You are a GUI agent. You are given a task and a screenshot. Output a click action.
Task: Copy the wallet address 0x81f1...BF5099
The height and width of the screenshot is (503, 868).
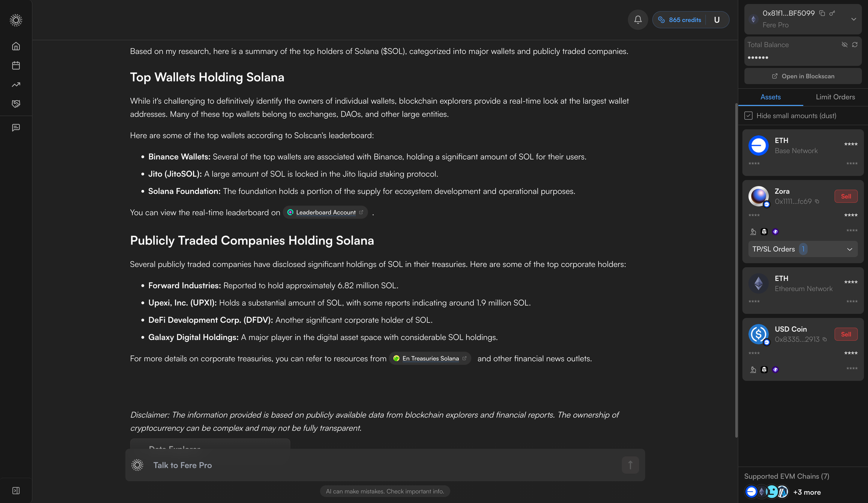(822, 13)
